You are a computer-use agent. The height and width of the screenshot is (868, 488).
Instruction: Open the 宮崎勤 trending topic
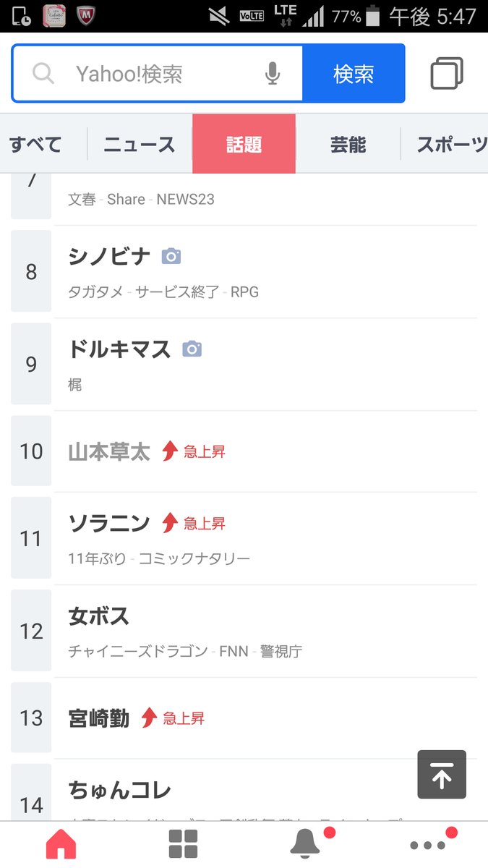(99, 718)
